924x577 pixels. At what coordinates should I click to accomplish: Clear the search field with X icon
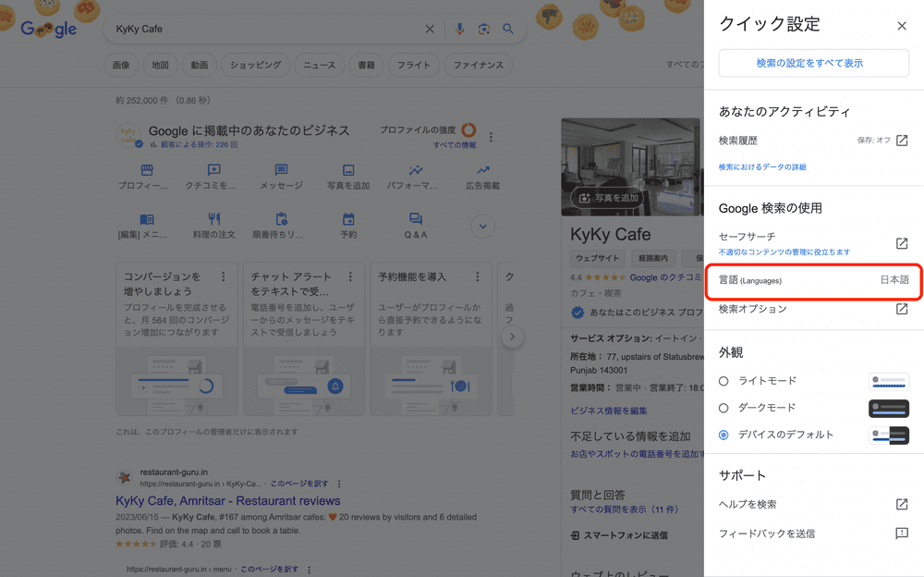click(x=430, y=29)
